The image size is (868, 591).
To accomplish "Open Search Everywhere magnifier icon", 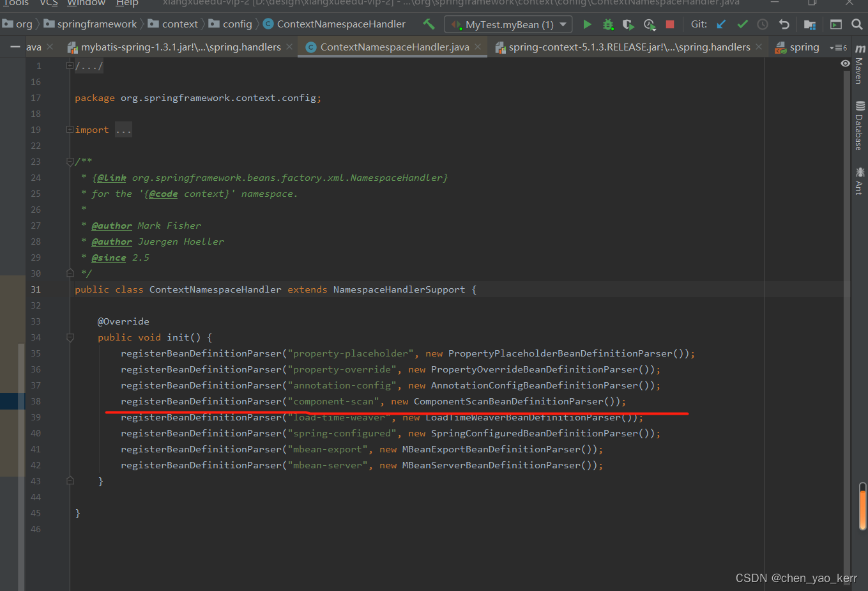I will [x=857, y=24].
